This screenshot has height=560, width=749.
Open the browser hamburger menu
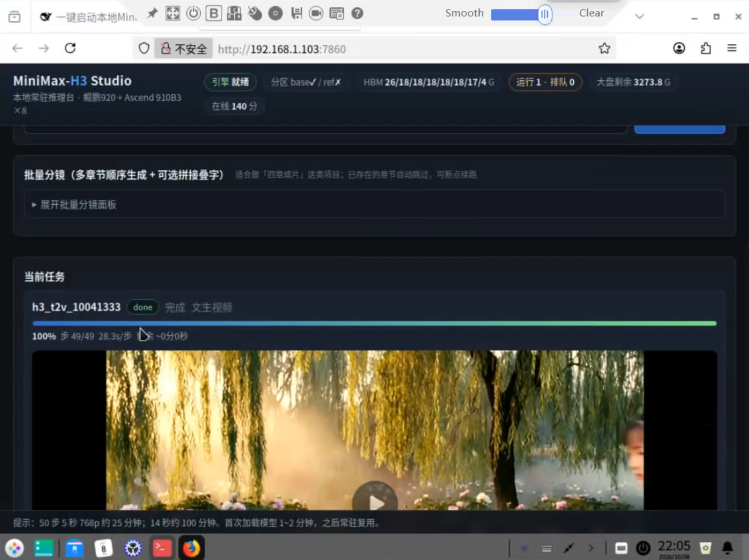(x=732, y=48)
